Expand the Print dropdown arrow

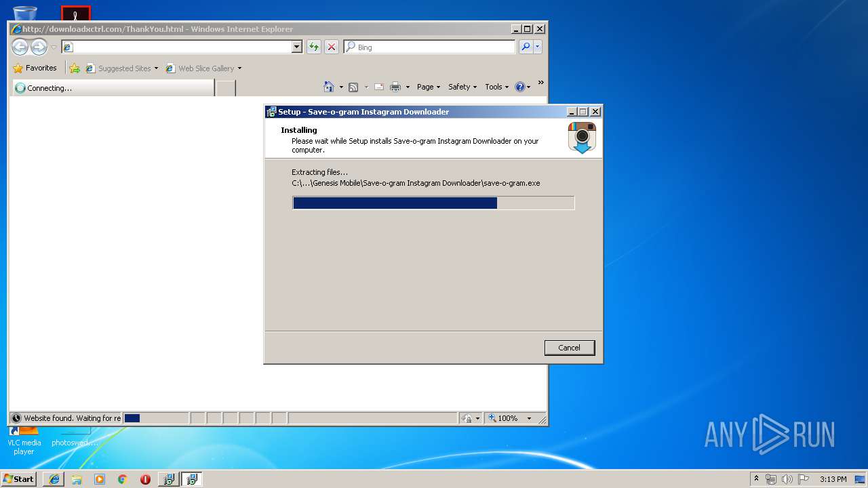point(408,87)
